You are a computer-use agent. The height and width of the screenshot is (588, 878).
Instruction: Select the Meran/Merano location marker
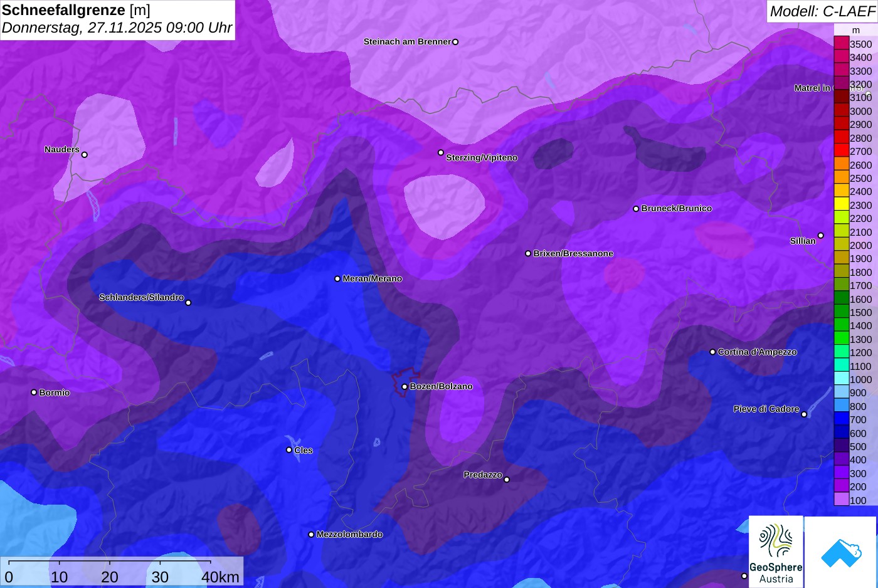(337, 279)
